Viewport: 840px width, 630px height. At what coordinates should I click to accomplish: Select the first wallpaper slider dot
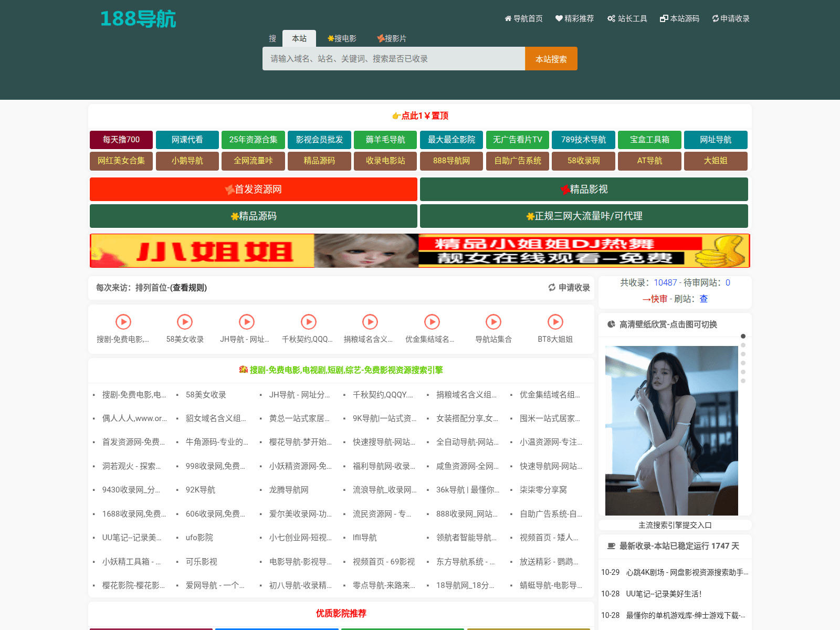point(743,336)
